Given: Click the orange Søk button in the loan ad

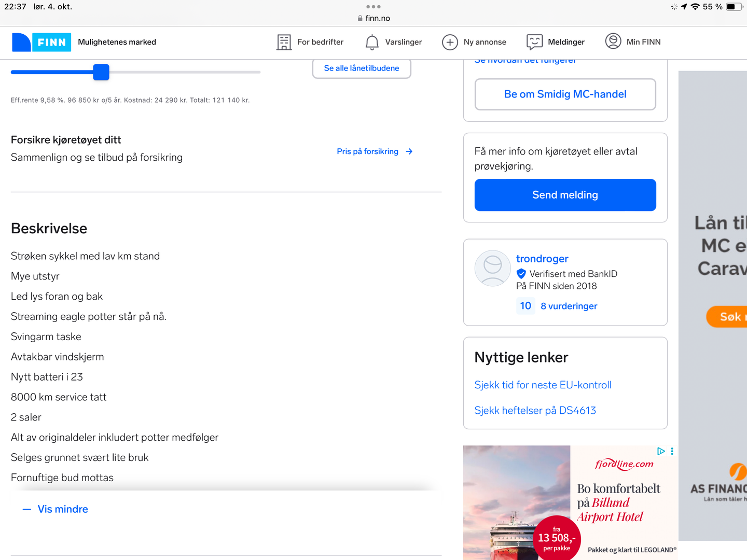Looking at the screenshot, I should point(726,317).
